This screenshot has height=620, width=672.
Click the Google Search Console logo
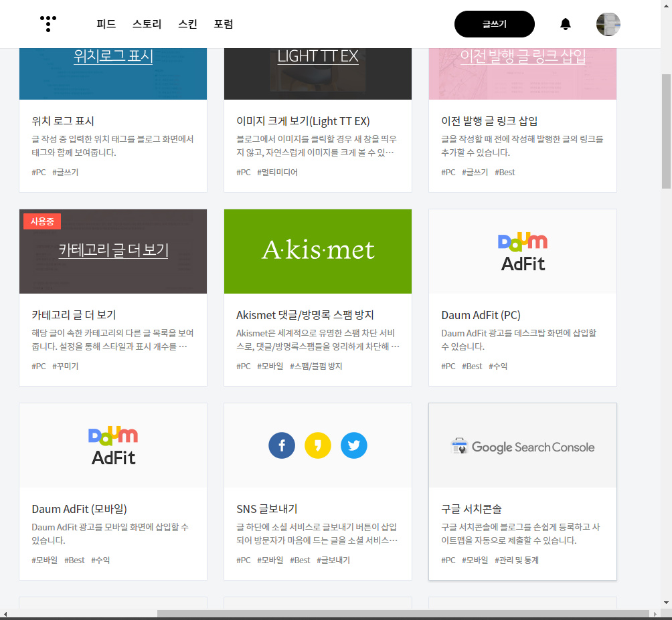(523, 447)
